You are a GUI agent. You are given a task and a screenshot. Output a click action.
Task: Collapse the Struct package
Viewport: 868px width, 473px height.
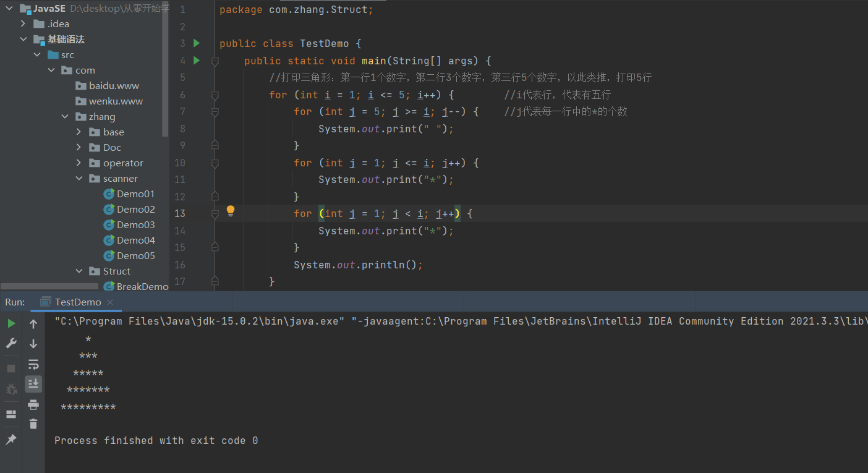coord(79,271)
